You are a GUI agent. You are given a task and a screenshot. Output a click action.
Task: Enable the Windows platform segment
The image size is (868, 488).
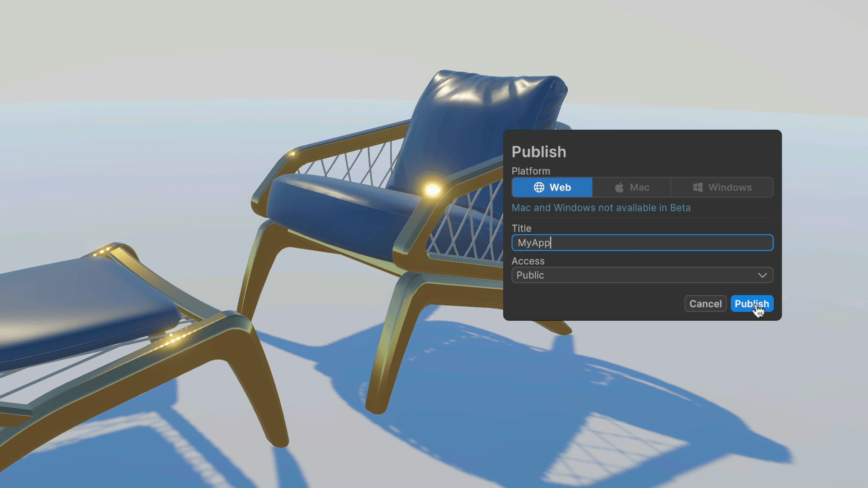(722, 187)
